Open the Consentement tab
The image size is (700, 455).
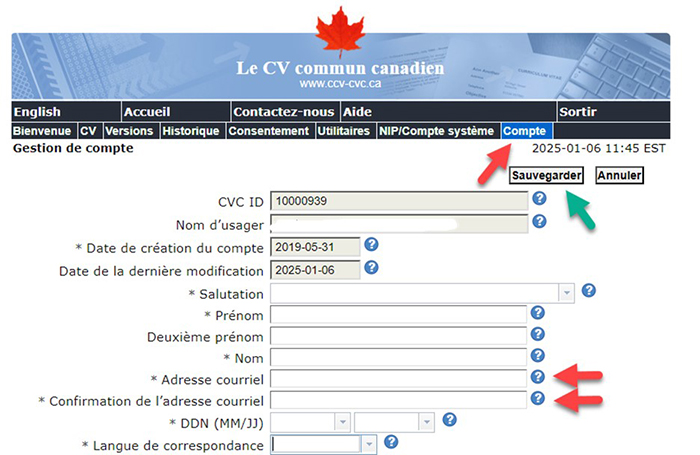(271, 131)
